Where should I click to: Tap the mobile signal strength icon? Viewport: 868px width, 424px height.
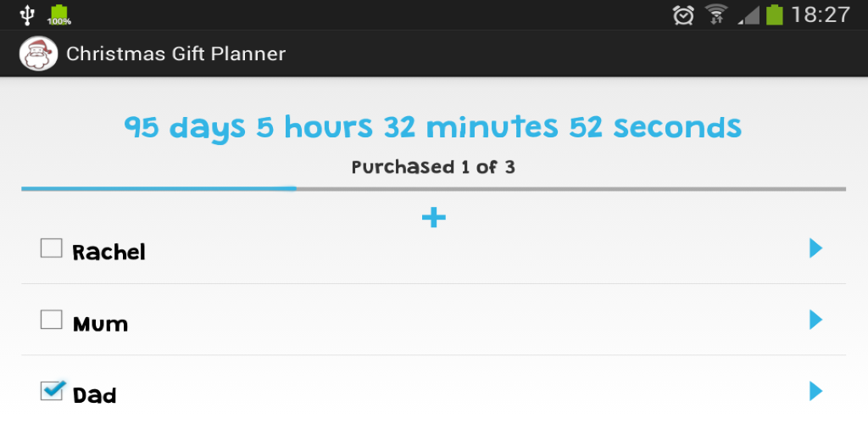click(748, 14)
